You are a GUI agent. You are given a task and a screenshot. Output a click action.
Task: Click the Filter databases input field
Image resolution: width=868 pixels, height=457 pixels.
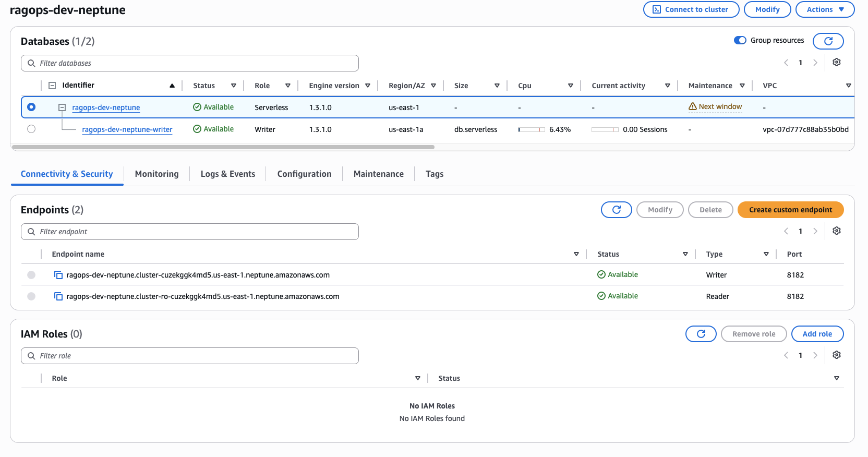(190, 63)
